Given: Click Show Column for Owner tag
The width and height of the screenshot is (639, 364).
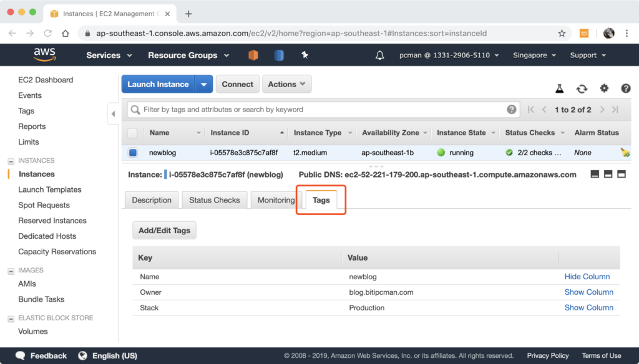Looking at the screenshot, I should point(589,292).
